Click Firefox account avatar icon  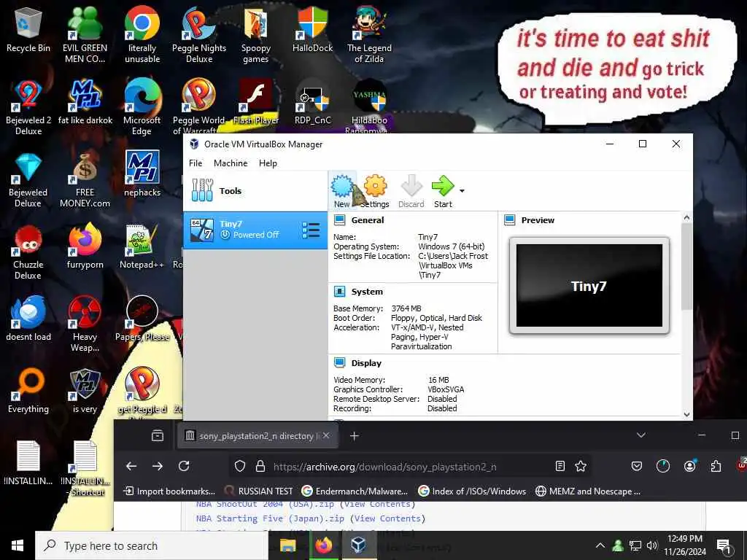click(x=689, y=466)
